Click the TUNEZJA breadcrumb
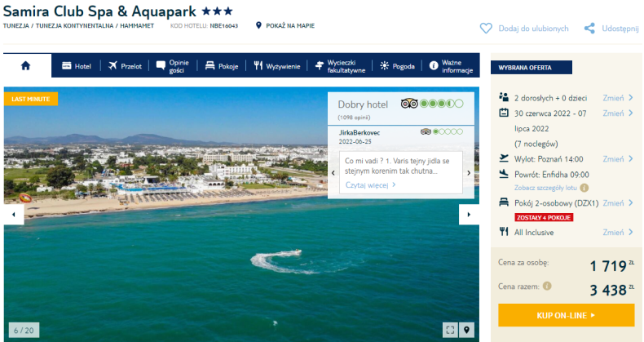This screenshot has width=644, height=342. click(16, 25)
